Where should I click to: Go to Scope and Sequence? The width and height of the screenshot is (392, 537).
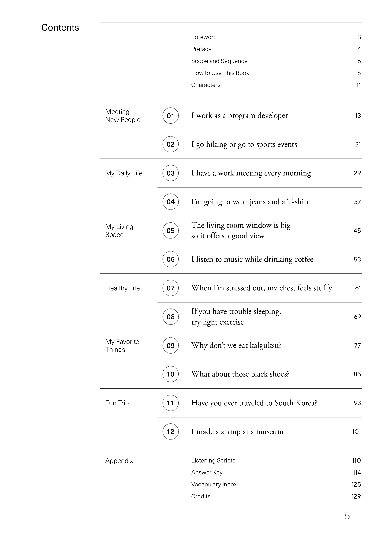(x=219, y=61)
